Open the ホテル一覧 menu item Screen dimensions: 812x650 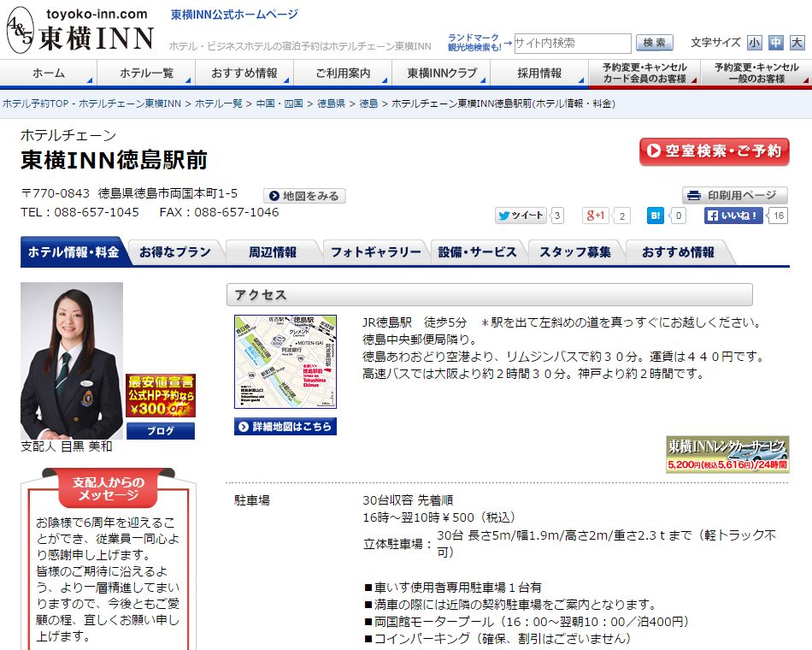pos(146,73)
